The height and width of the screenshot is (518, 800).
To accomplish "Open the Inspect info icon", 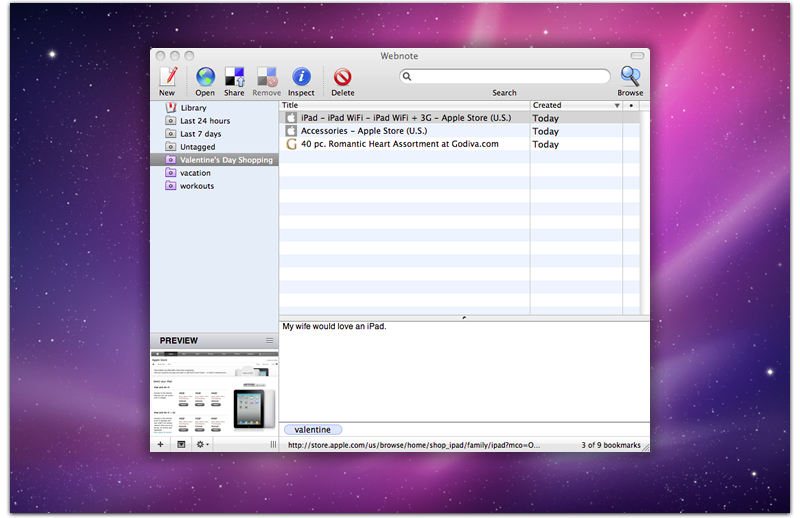I will pyautogui.click(x=301, y=77).
